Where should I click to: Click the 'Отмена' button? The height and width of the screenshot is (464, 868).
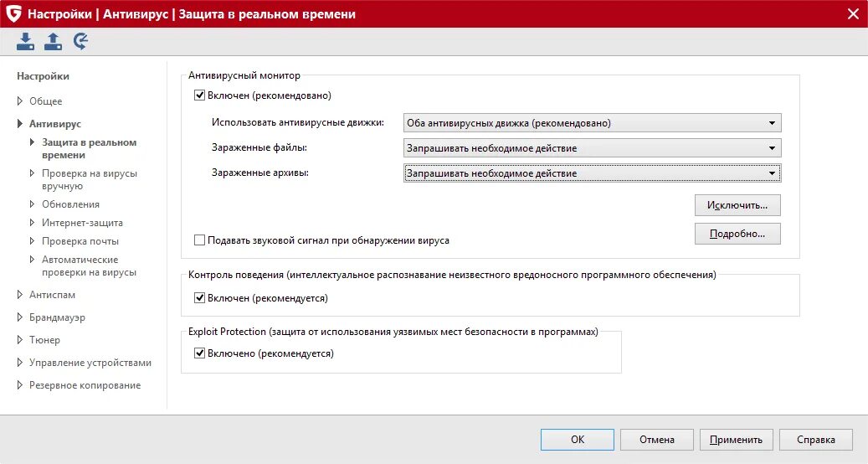pos(656,440)
